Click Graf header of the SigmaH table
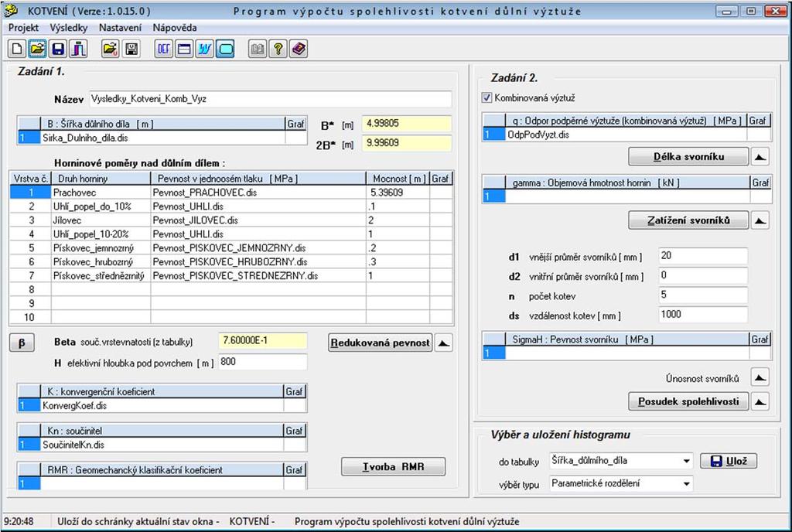Viewport: 792px width, 532px height. [x=760, y=339]
